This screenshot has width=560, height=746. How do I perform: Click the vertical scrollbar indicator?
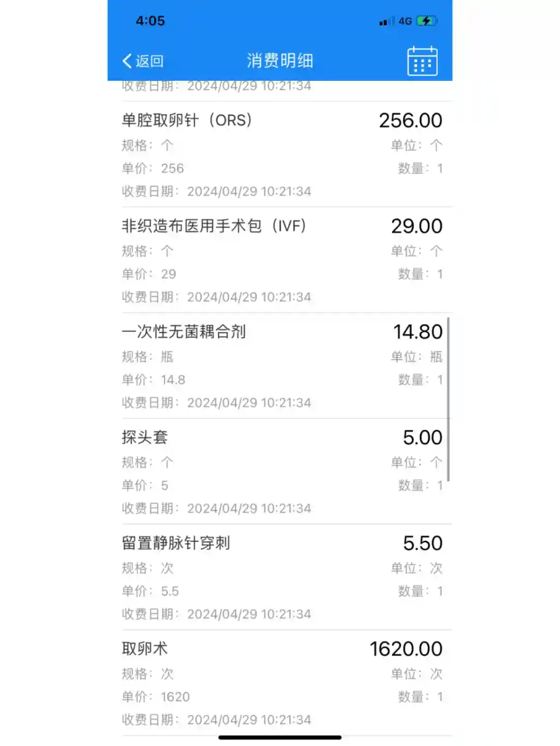448,399
